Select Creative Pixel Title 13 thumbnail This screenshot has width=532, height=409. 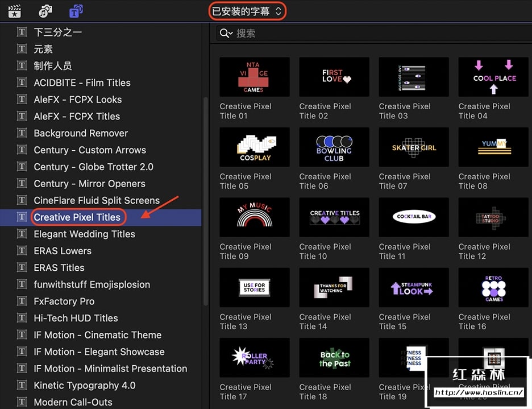(x=255, y=287)
